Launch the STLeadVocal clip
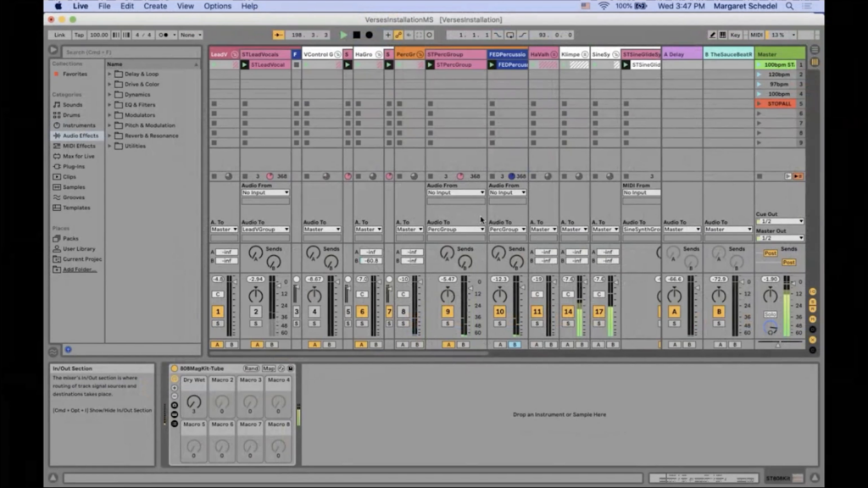This screenshot has width=868, height=488. 245,64
